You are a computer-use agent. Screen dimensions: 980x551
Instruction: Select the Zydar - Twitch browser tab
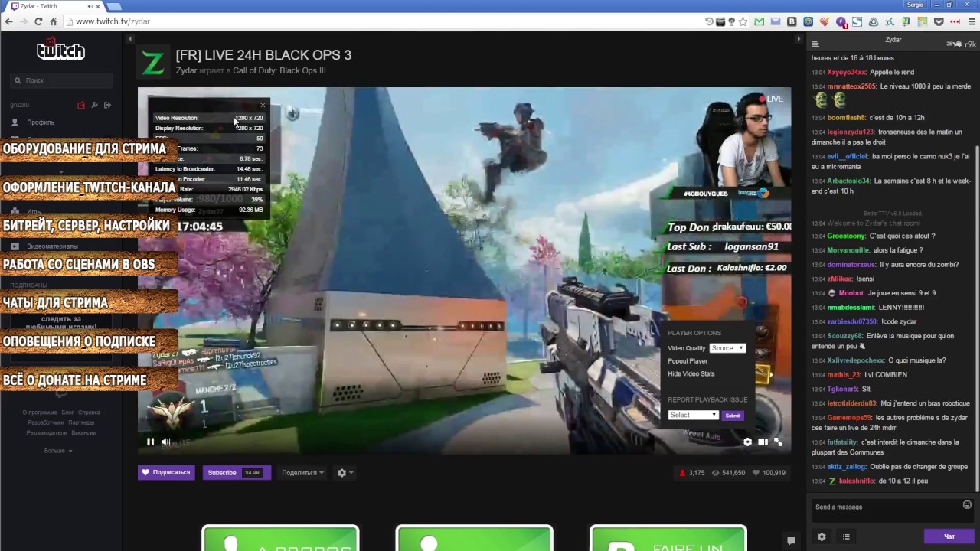coord(55,6)
